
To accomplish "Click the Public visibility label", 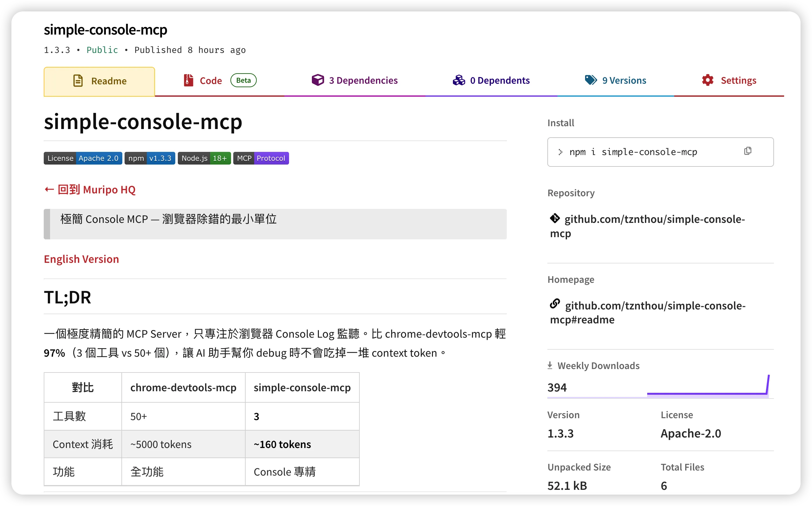I will (102, 49).
